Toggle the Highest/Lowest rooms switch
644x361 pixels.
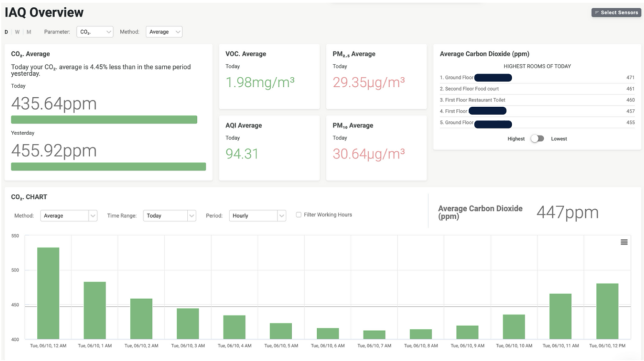(537, 139)
